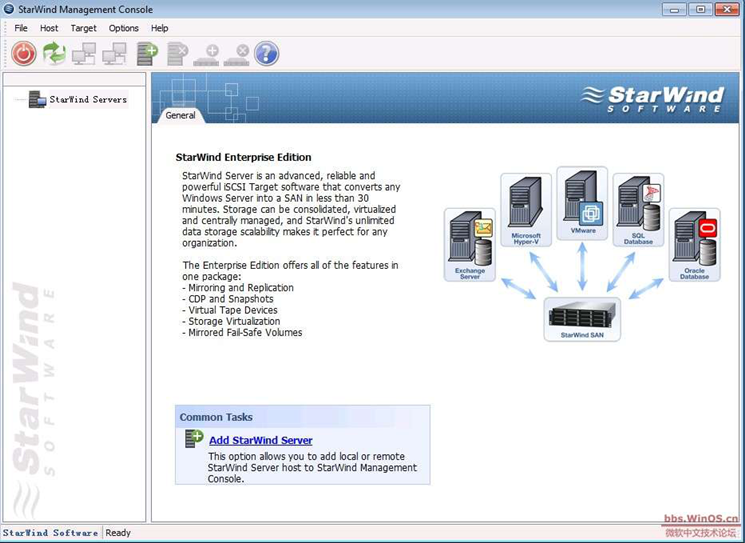The width and height of the screenshot is (745, 543).
Task: Open the File menu
Action: (x=21, y=28)
